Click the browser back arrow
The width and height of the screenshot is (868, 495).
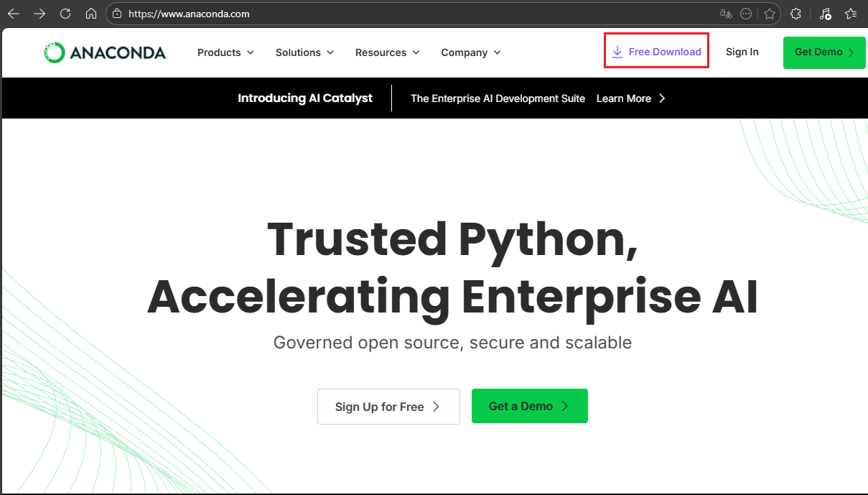tap(14, 14)
